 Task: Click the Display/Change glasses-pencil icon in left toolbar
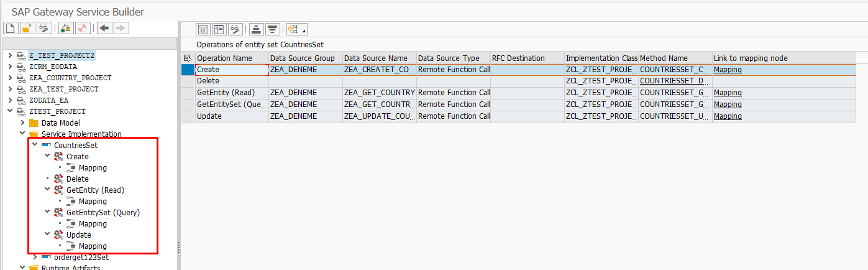44,28
